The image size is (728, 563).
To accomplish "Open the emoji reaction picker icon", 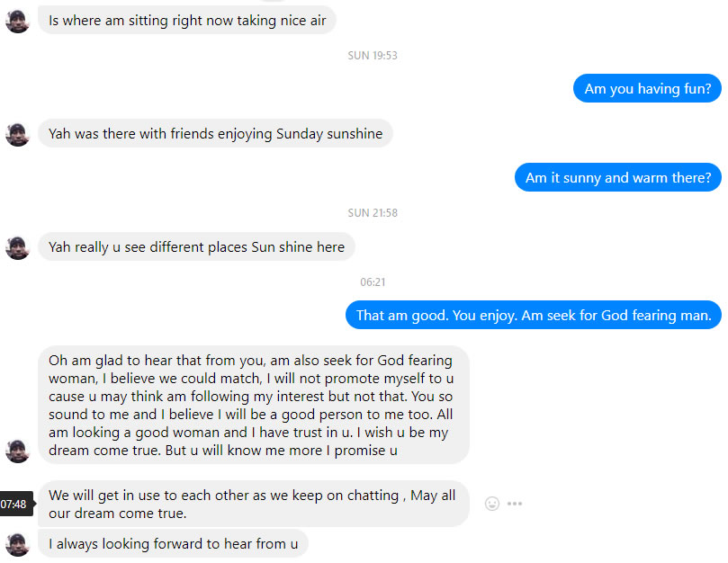I will (491, 504).
